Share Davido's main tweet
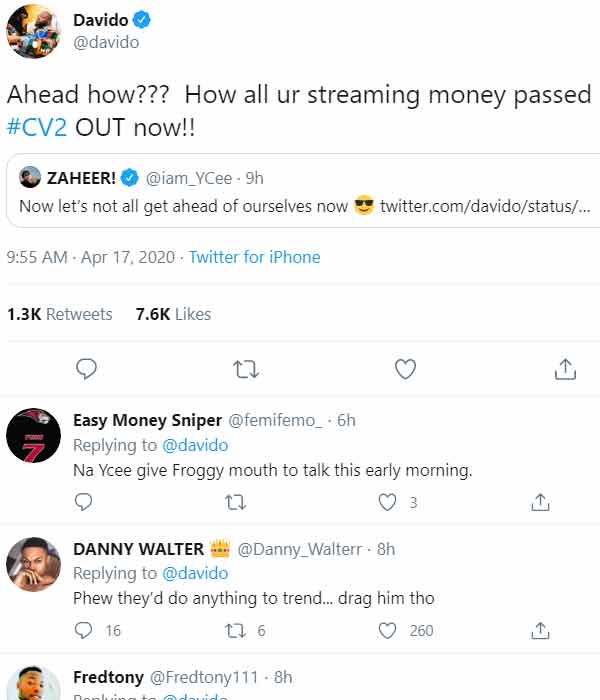Viewport: 600px width, 700px height. point(565,369)
